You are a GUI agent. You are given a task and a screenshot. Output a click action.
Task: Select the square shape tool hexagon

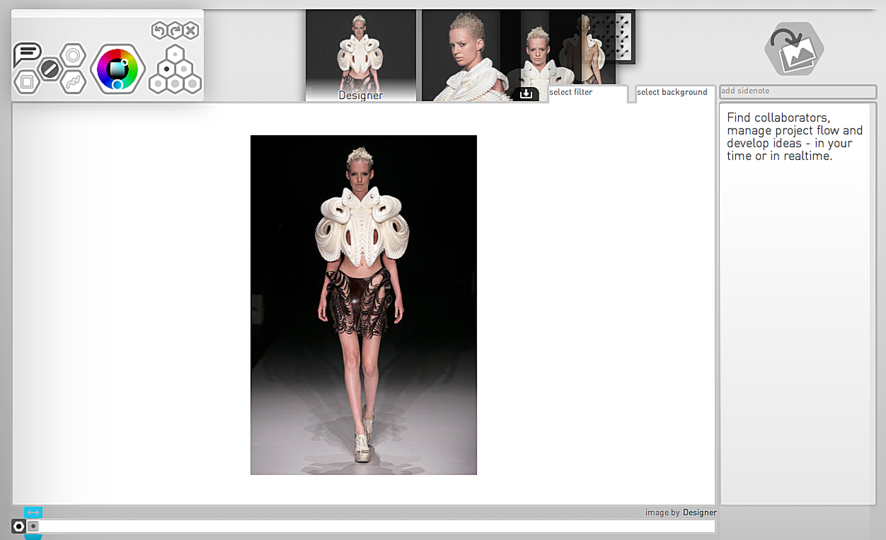click(x=26, y=82)
